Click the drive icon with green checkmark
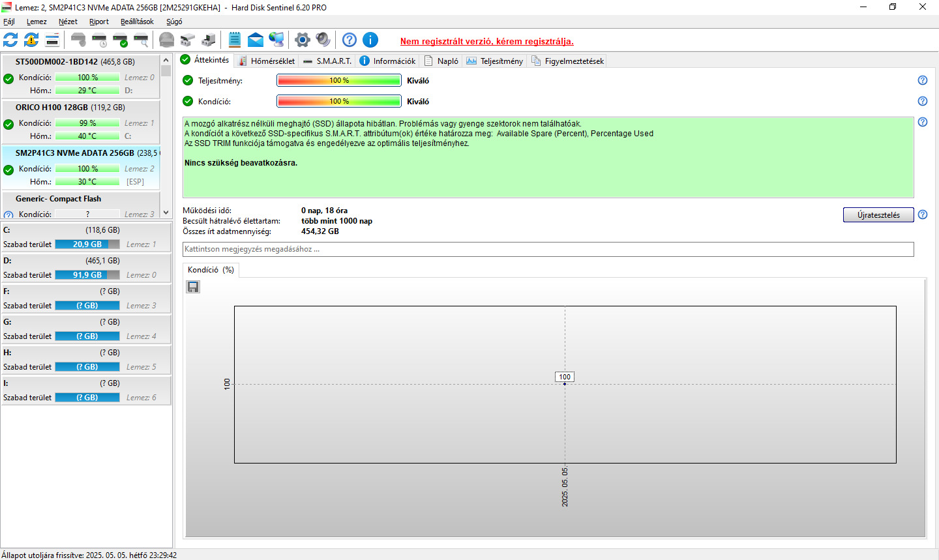The width and height of the screenshot is (939, 560). [x=120, y=40]
